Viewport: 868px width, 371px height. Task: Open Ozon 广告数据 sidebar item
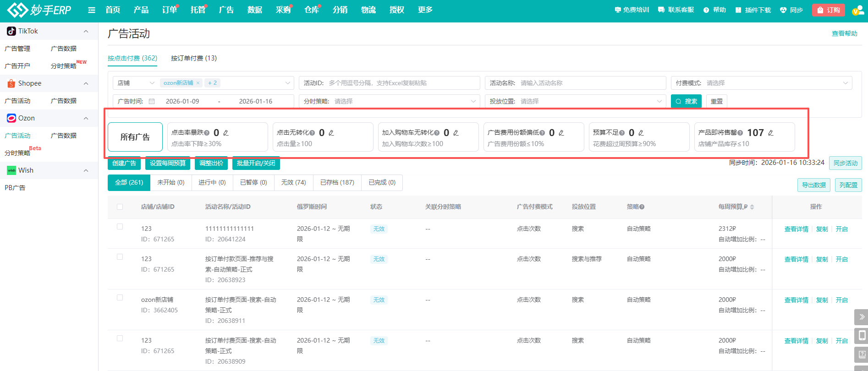[x=64, y=136]
